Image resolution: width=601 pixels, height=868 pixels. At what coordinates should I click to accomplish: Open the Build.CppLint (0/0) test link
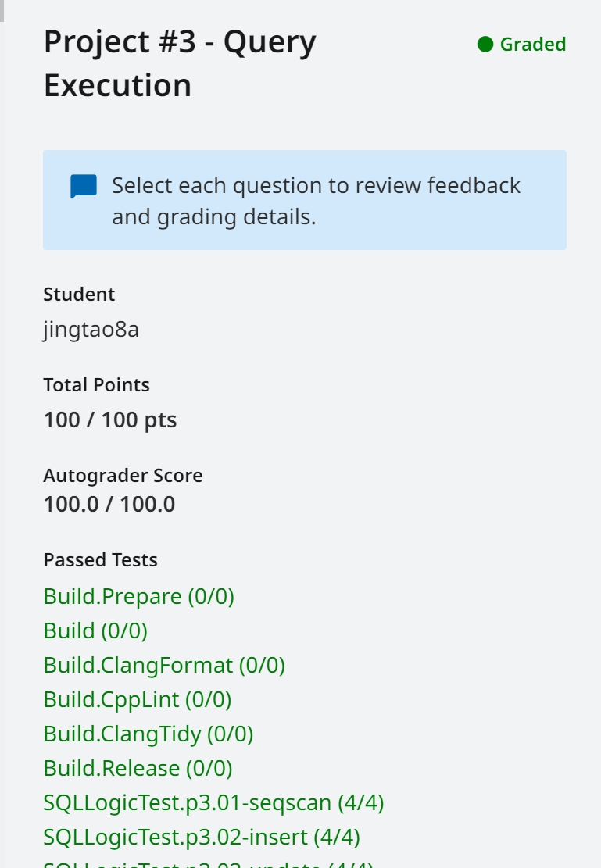(138, 699)
